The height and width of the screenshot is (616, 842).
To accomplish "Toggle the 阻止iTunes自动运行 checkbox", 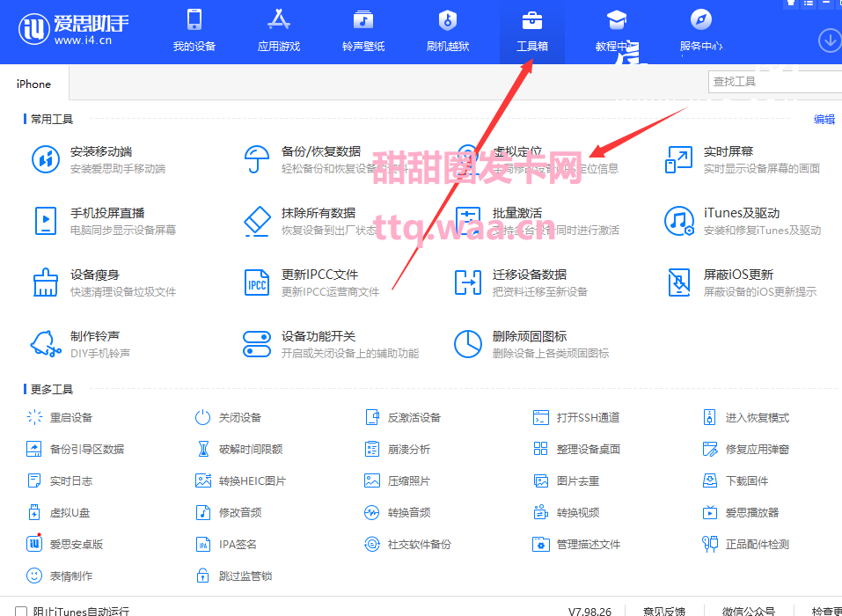I will tap(21, 612).
